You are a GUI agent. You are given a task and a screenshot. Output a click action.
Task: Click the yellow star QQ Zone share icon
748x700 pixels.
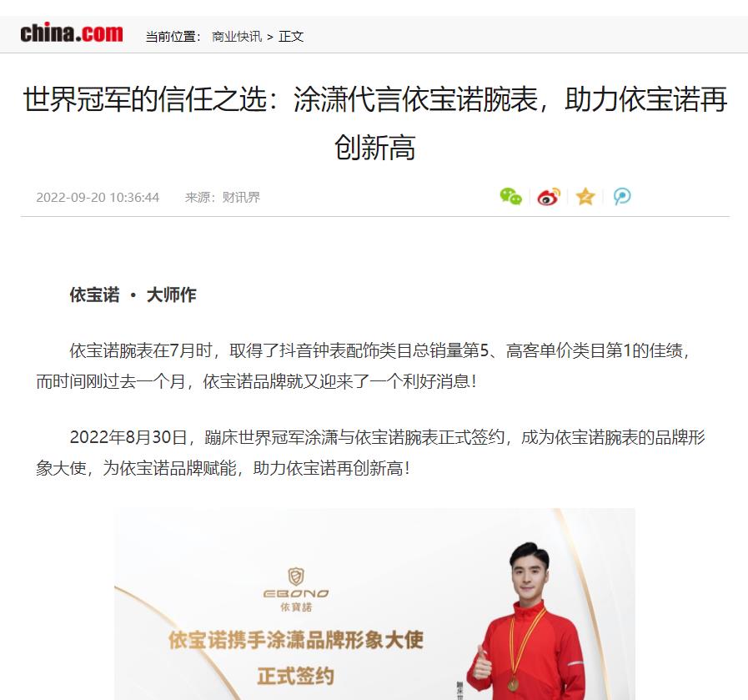585,197
